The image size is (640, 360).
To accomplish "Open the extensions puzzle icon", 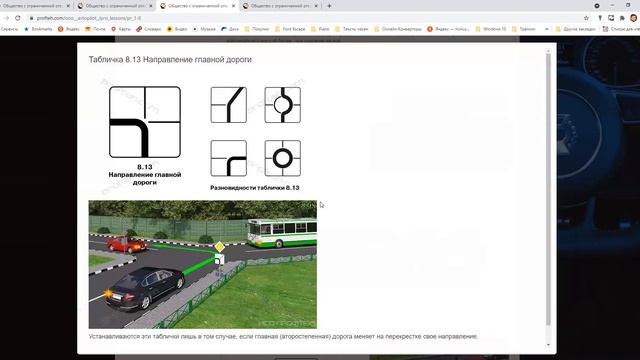I will tap(622, 18).
